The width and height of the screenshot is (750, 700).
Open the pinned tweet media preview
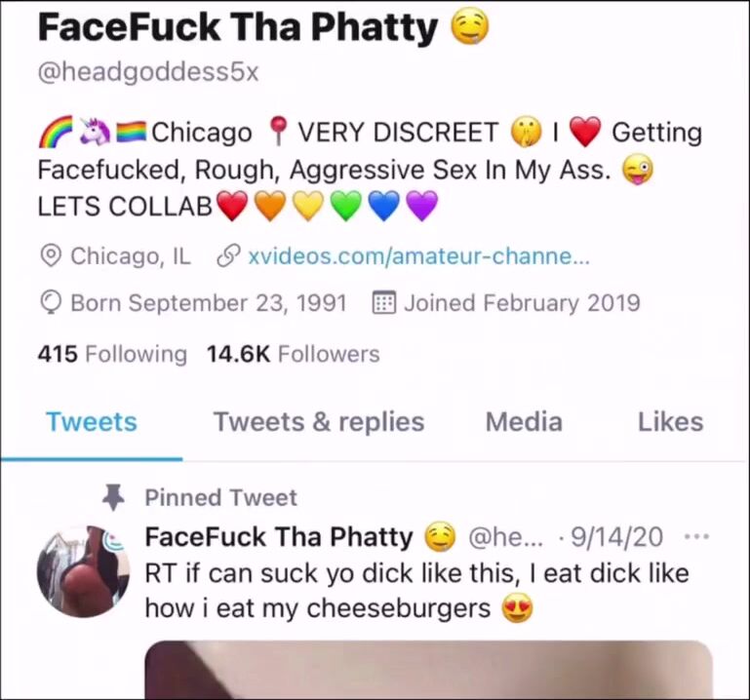[428, 670]
